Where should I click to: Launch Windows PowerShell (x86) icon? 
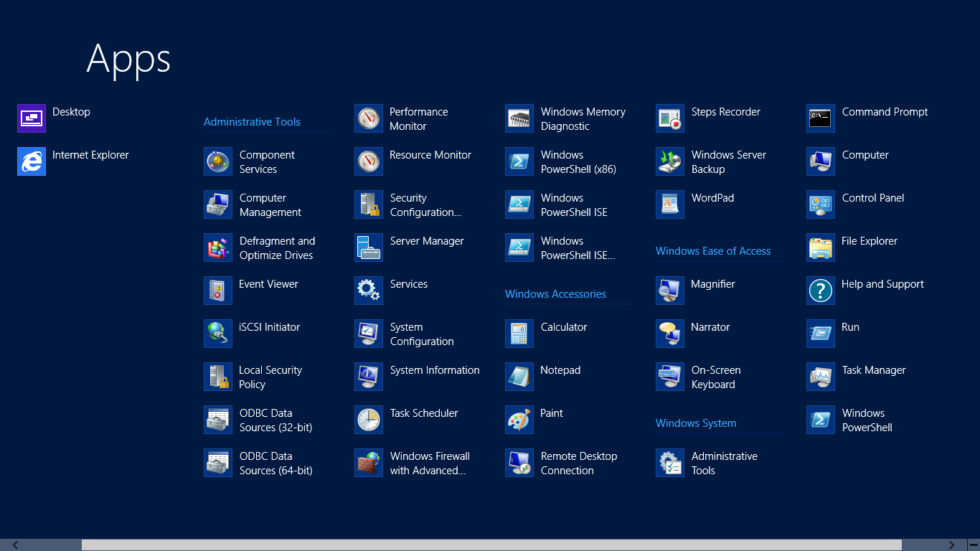tap(519, 161)
